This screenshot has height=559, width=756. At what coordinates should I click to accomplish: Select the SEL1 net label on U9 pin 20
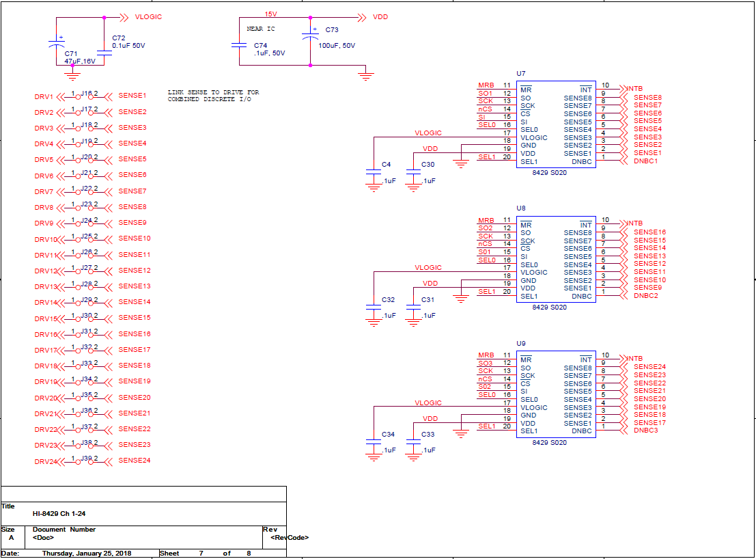(487, 426)
